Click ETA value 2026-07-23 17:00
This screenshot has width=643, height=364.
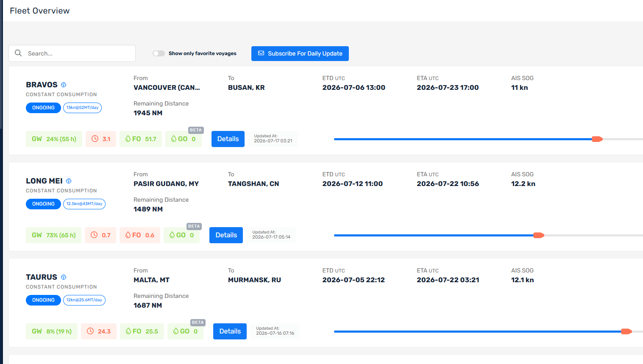(448, 88)
